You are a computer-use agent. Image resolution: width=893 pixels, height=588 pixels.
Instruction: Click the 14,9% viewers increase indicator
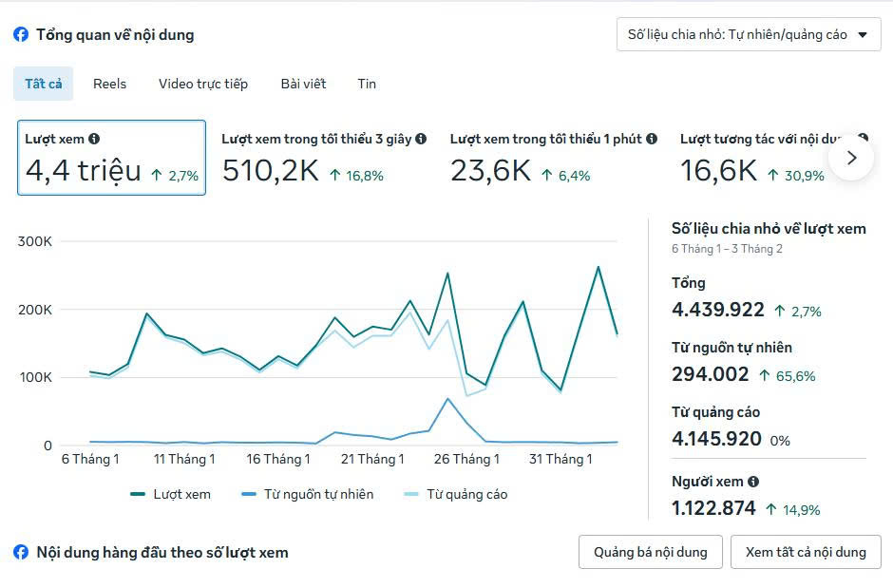point(792,509)
